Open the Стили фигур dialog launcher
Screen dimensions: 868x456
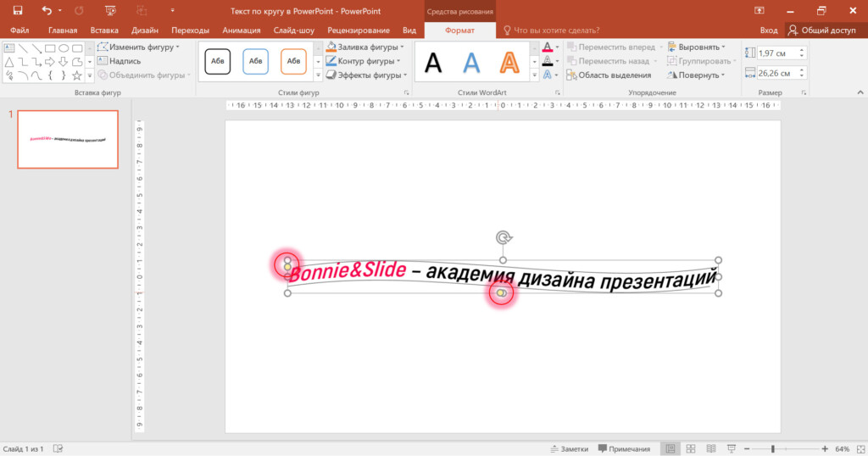pos(406,92)
